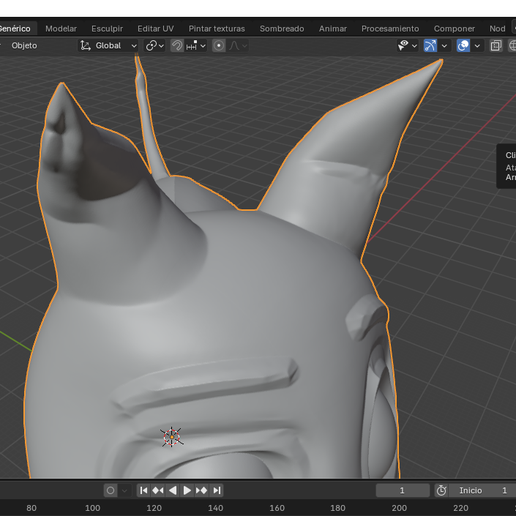Click the Inicio start frame field
This screenshot has width=516, height=516.
point(483,490)
